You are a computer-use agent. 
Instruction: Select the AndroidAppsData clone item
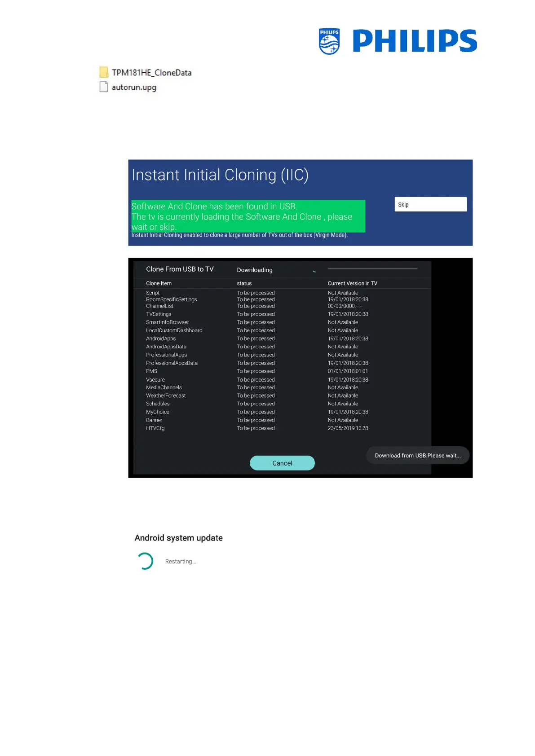pos(166,347)
